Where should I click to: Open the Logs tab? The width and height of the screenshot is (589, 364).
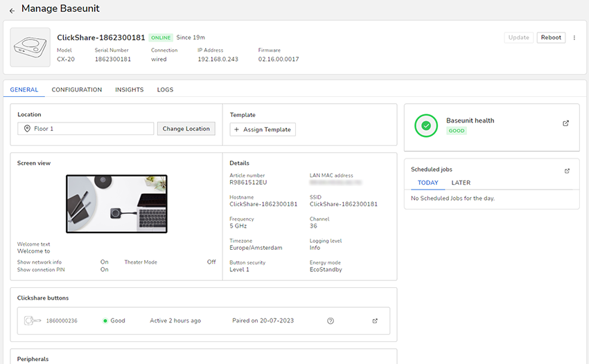click(166, 90)
